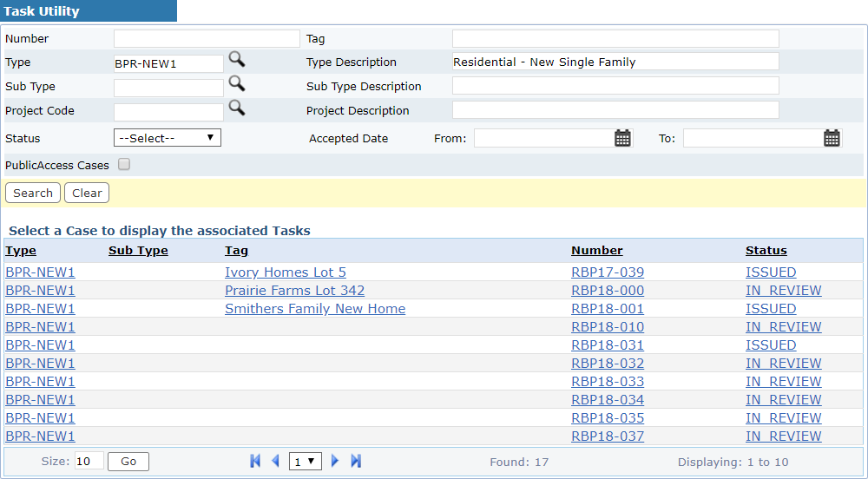Click the Clear button
868x479 pixels.
[x=87, y=193]
